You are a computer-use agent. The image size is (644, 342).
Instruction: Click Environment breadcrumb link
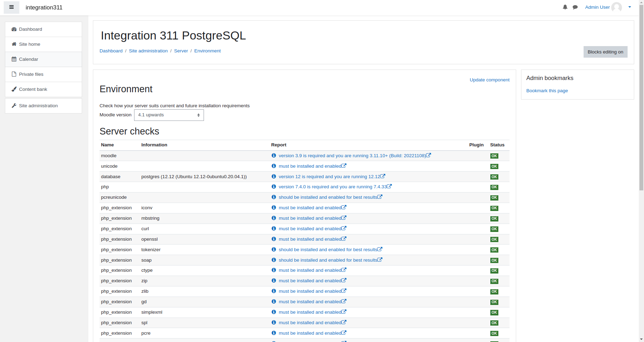pos(207,51)
